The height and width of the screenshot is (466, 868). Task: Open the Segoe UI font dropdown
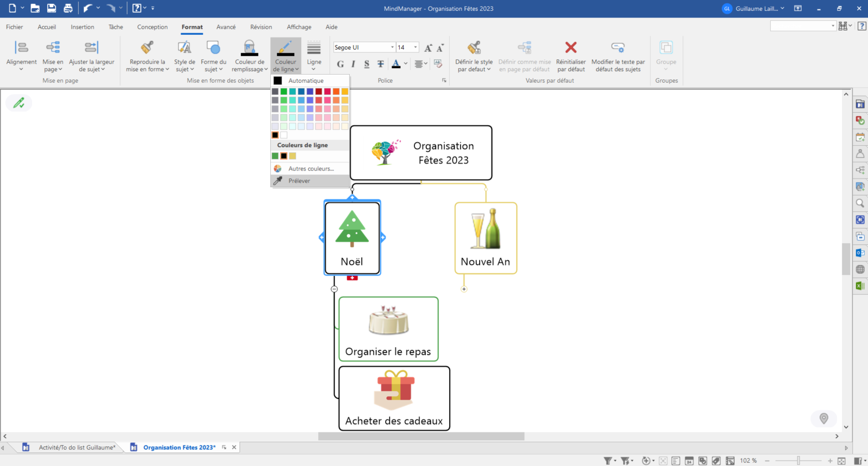[392, 47]
